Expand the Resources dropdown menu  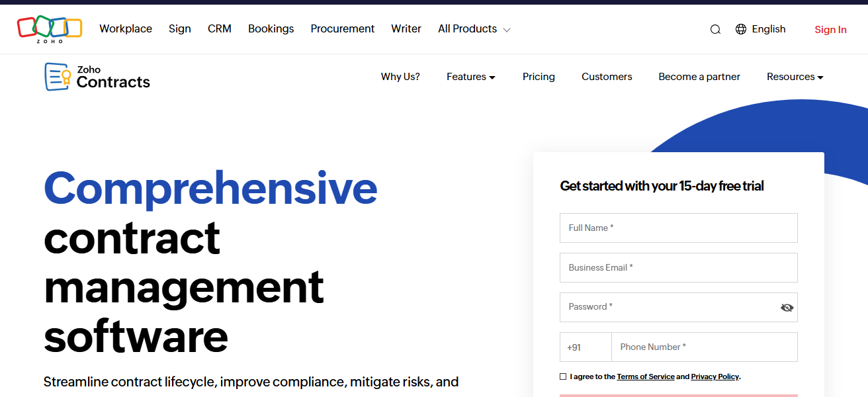(795, 77)
